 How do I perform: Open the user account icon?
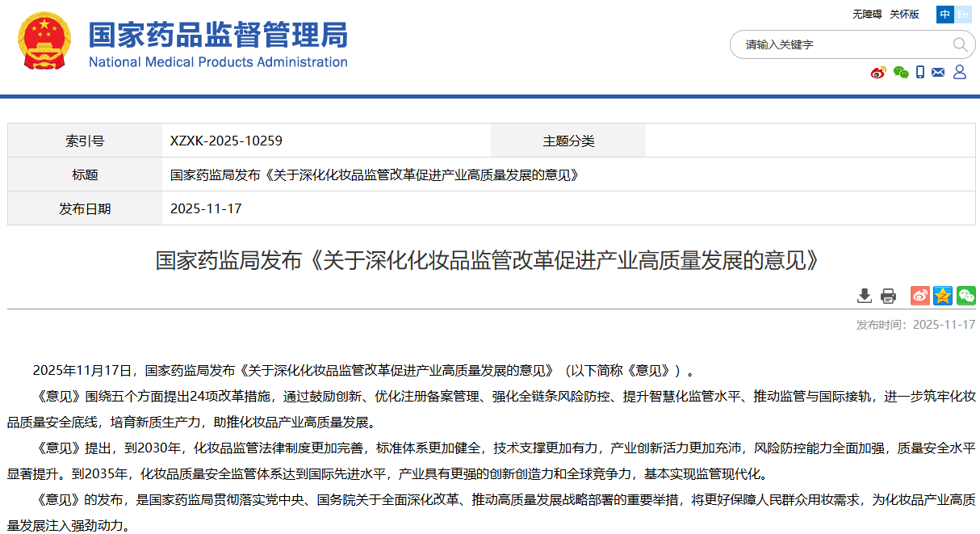960,73
